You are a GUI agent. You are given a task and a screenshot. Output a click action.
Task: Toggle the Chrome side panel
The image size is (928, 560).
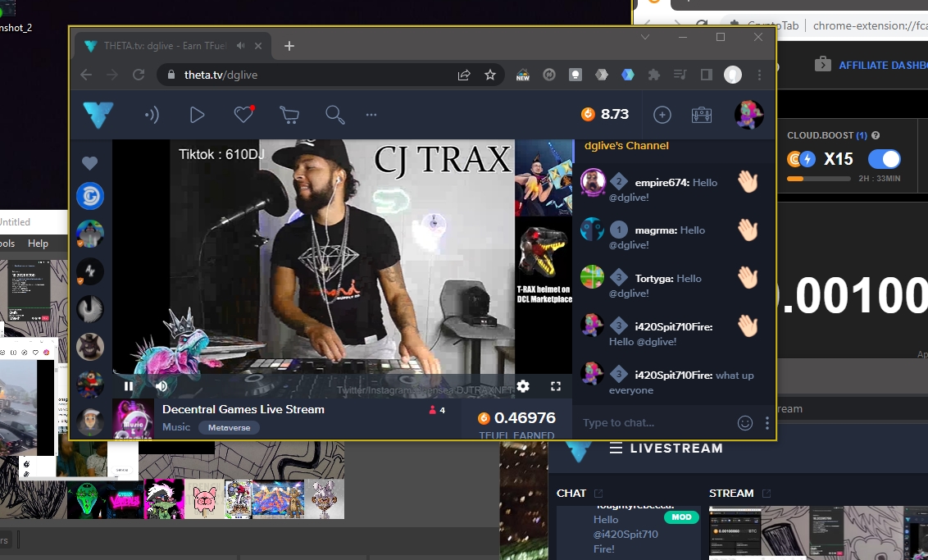(x=706, y=75)
